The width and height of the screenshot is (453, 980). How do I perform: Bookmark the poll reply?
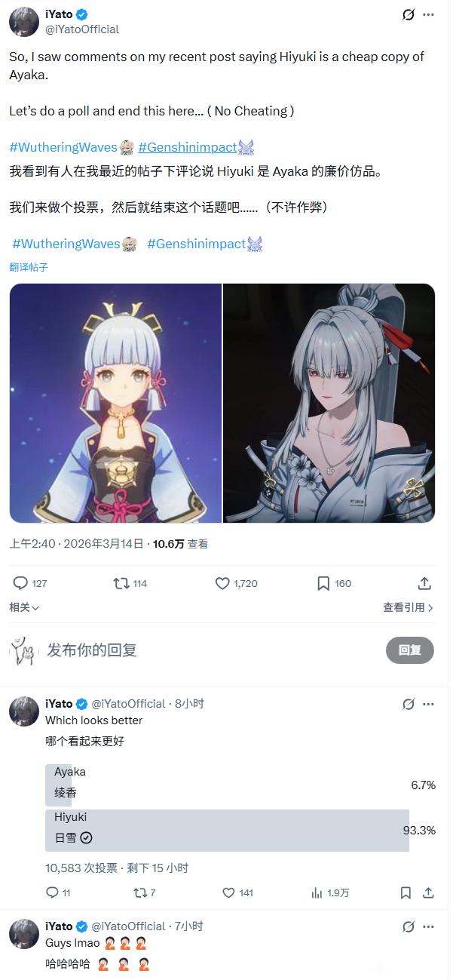point(406,892)
